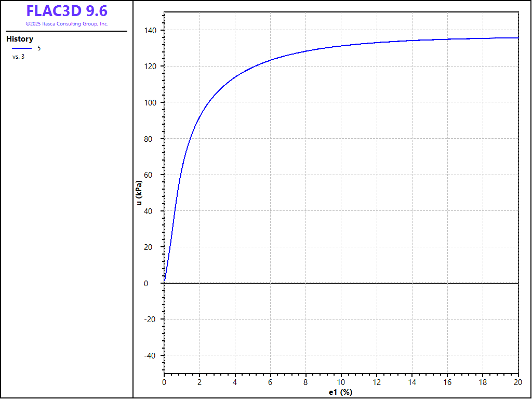Click the 10 tick label on x-axis
Image resolution: width=532 pixels, height=399 pixels.
[x=341, y=382]
